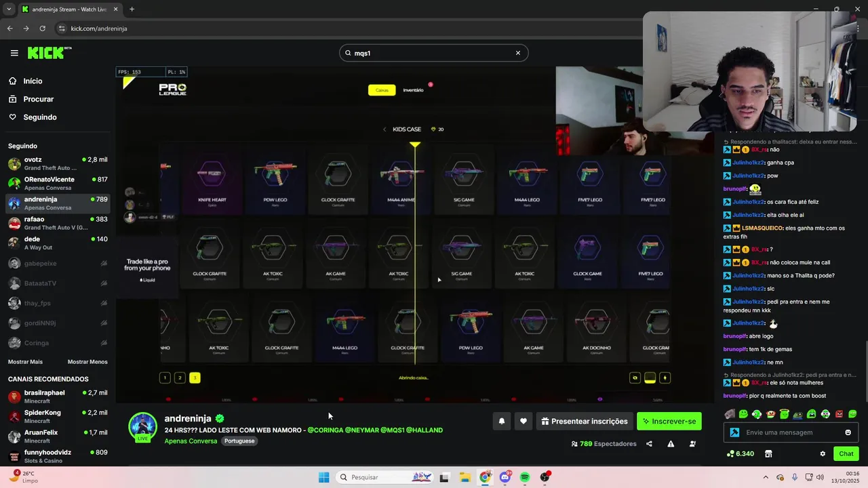Click the yellow Caixas tab in the stream

[382, 89]
